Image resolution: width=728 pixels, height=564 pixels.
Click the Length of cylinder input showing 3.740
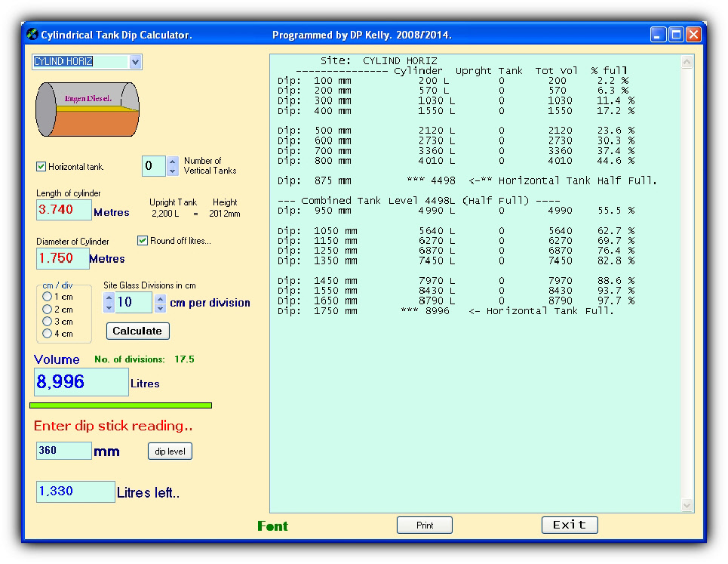63,210
